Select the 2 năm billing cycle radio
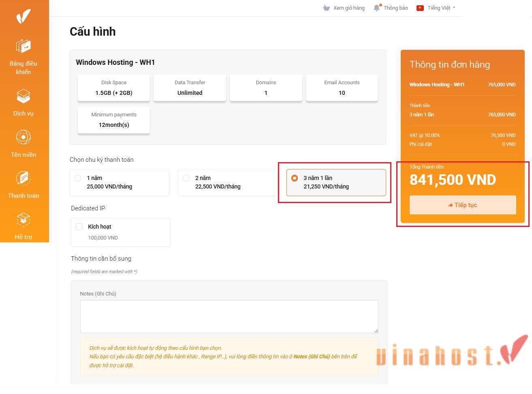532x394 pixels. (x=186, y=178)
